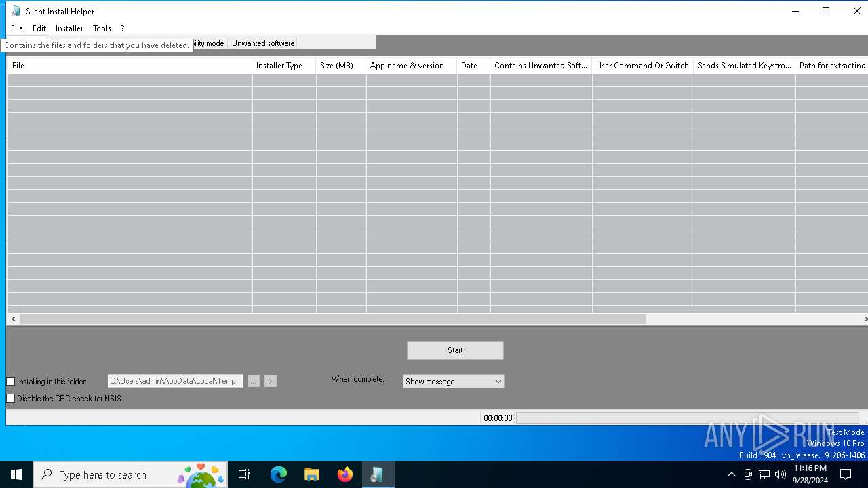This screenshot has height=488, width=868.
Task: Click the App name & version column header
Action: point(412,66)
